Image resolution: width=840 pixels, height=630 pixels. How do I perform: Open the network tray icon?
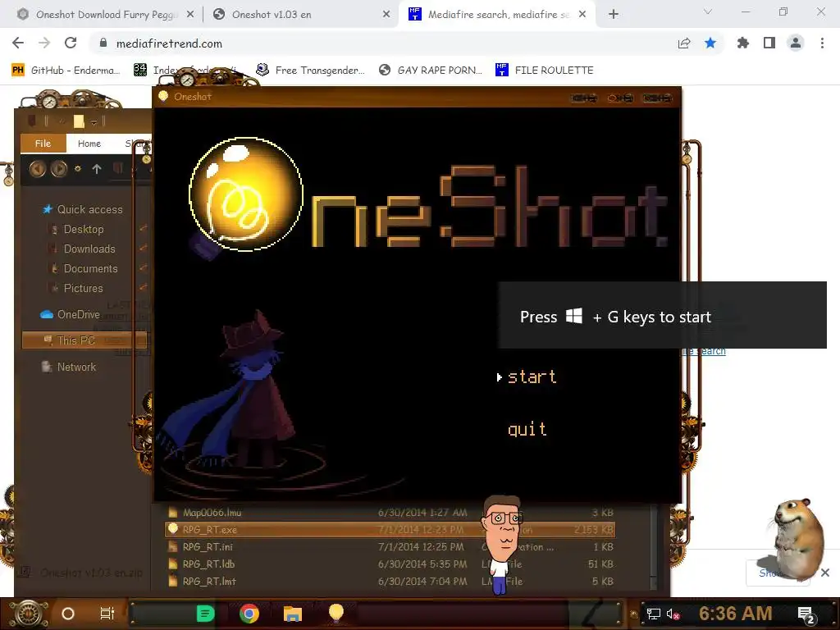pos(654,614)
